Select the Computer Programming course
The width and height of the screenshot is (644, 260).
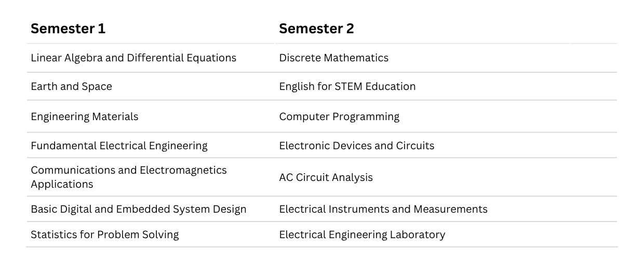tap(339, 116)
